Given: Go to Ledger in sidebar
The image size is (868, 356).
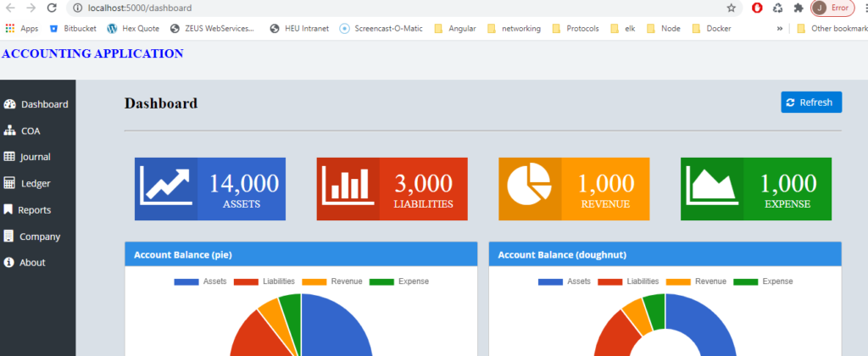Looking at the screenshot, I should click(35, 183).
